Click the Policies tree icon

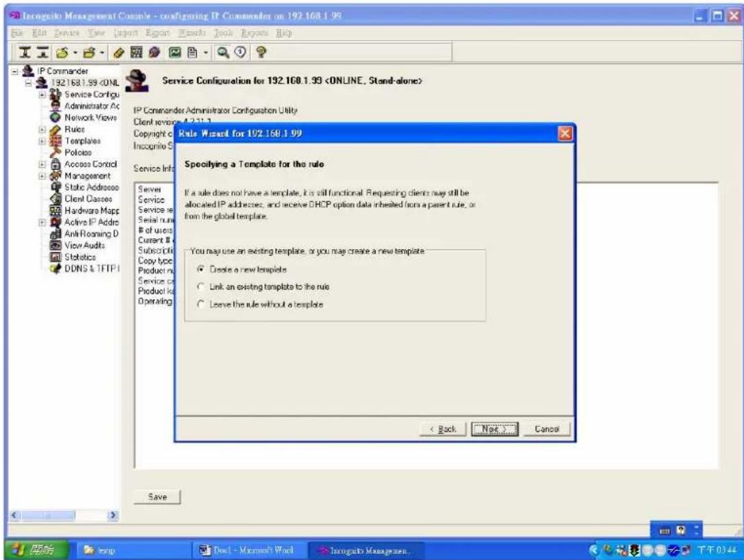(x=55, y=153)
